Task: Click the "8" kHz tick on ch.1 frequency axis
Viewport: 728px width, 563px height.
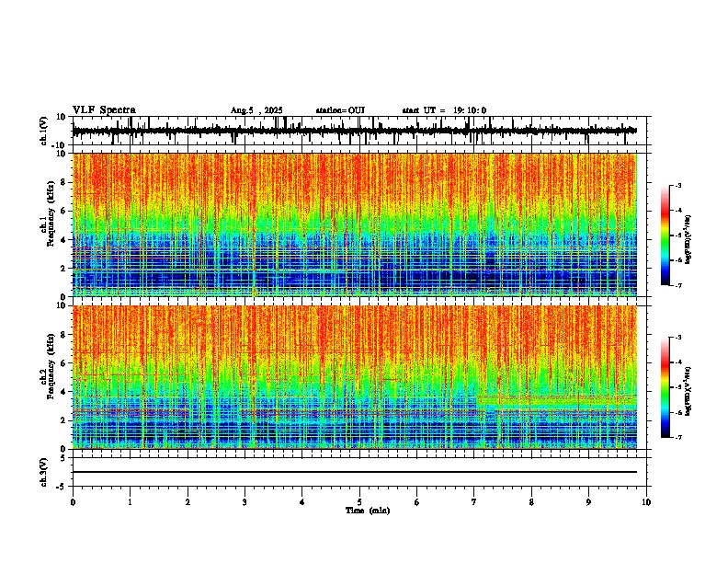Action: point(64,182)
